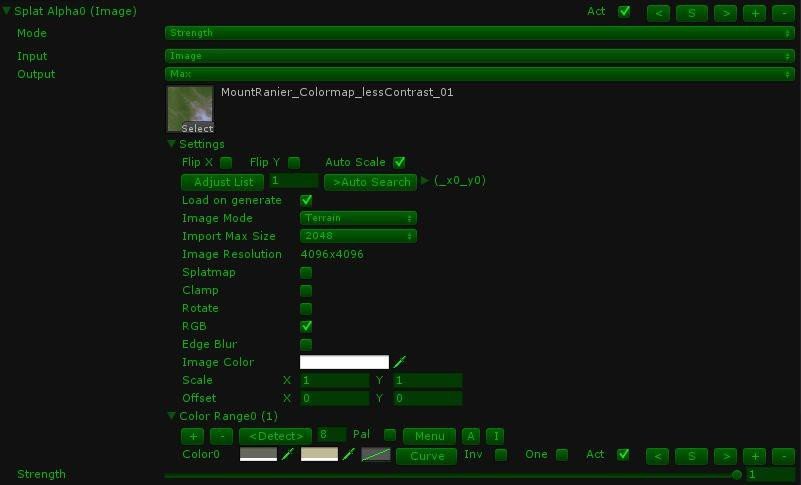Click the '<' button in the Splat Alpha0 header row

pos(658,13)
